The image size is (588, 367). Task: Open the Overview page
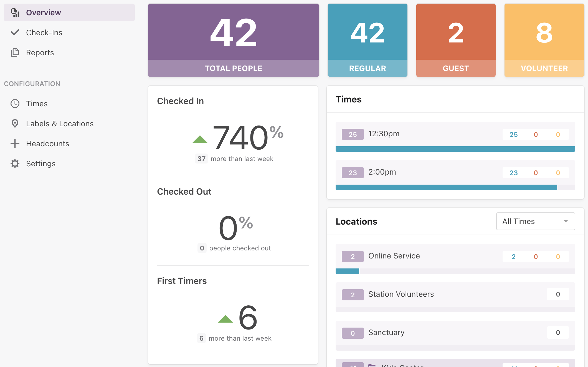click(69, 12)
